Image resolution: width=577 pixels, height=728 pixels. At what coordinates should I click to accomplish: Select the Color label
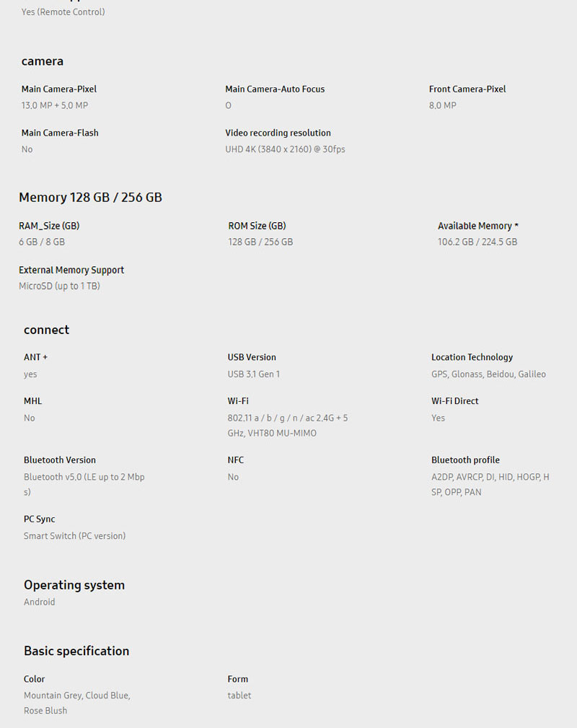tap(34, 679)
